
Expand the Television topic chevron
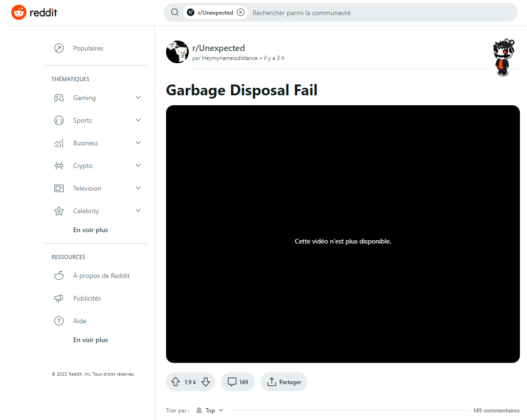138,188
